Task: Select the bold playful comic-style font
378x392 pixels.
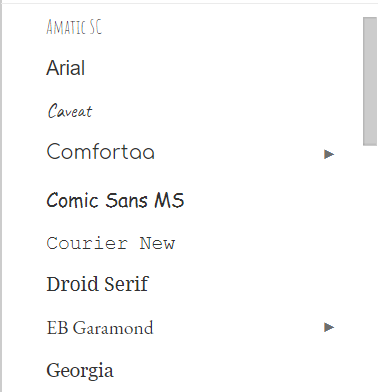Action: [x=115, y=200]
